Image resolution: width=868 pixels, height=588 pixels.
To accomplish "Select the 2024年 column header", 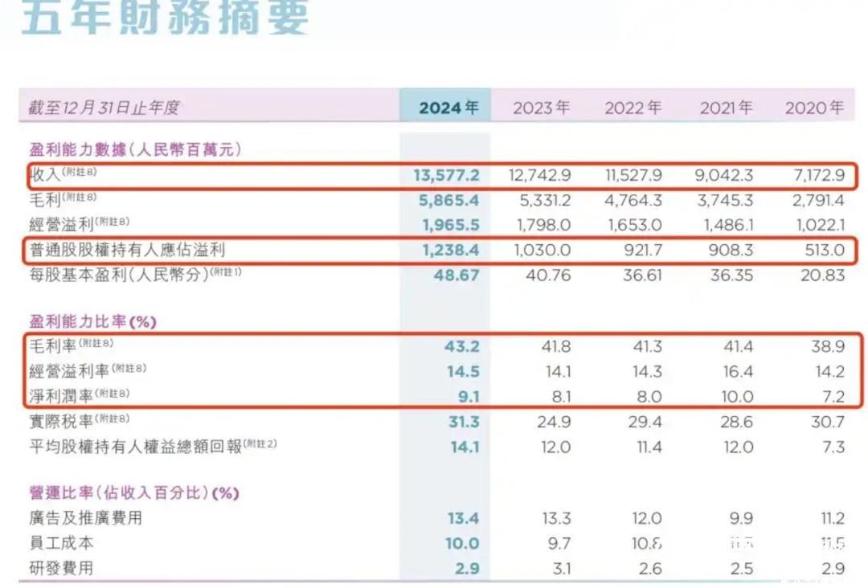I will click(448, 107).
